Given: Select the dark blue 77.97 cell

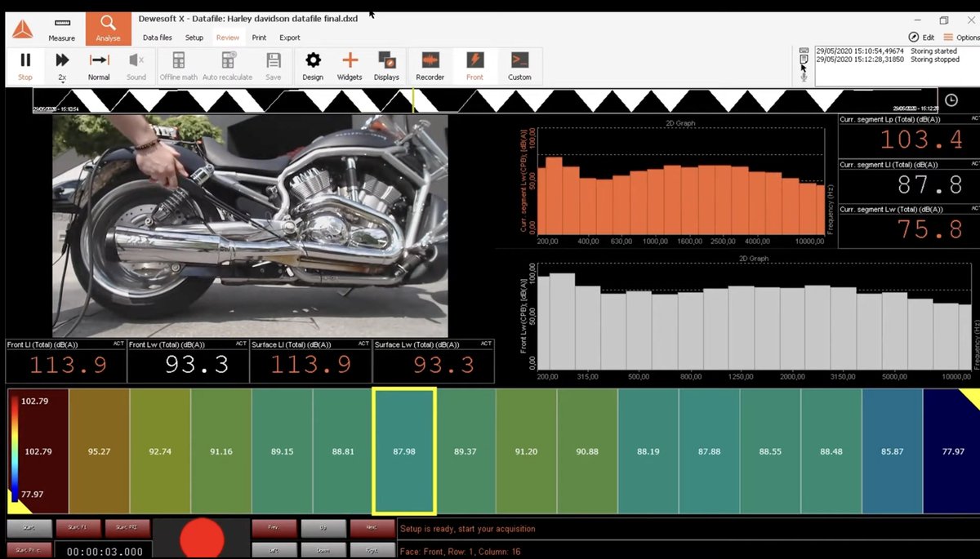Looking at the screenshot, I should coord(952,451).
